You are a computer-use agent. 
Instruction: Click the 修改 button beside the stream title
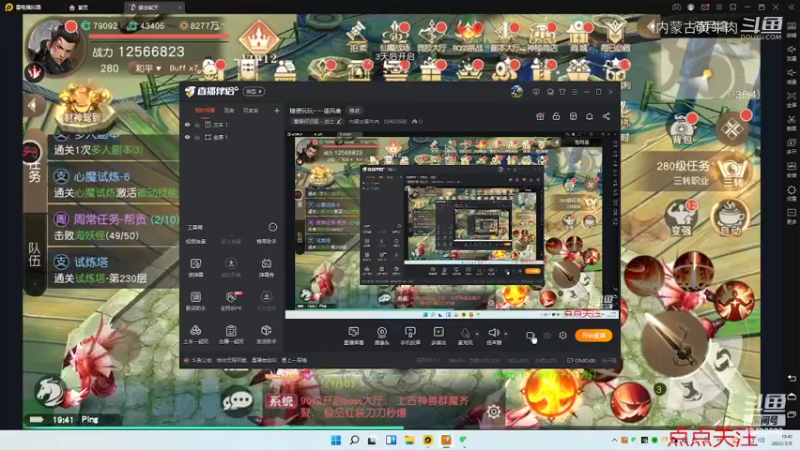tap(355, 111)
